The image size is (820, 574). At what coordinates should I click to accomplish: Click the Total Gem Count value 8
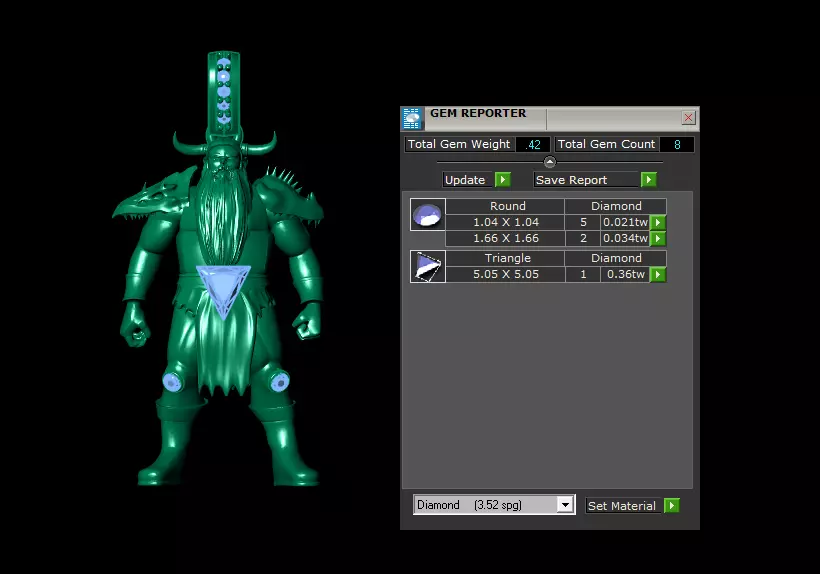677,144
